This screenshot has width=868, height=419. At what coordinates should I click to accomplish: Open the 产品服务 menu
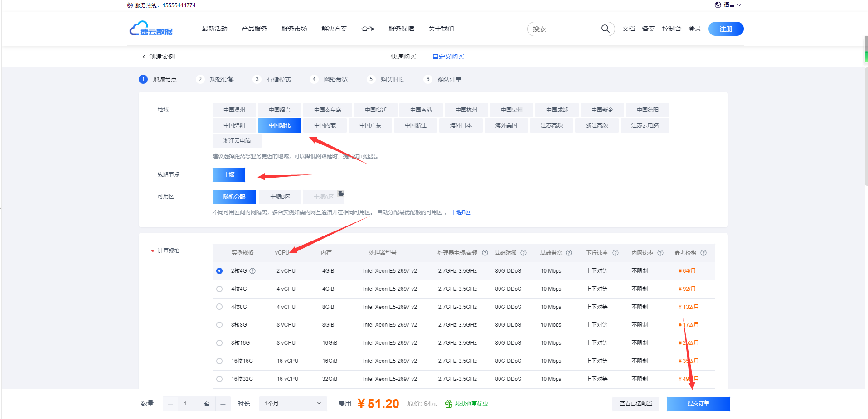pos(254,29)
